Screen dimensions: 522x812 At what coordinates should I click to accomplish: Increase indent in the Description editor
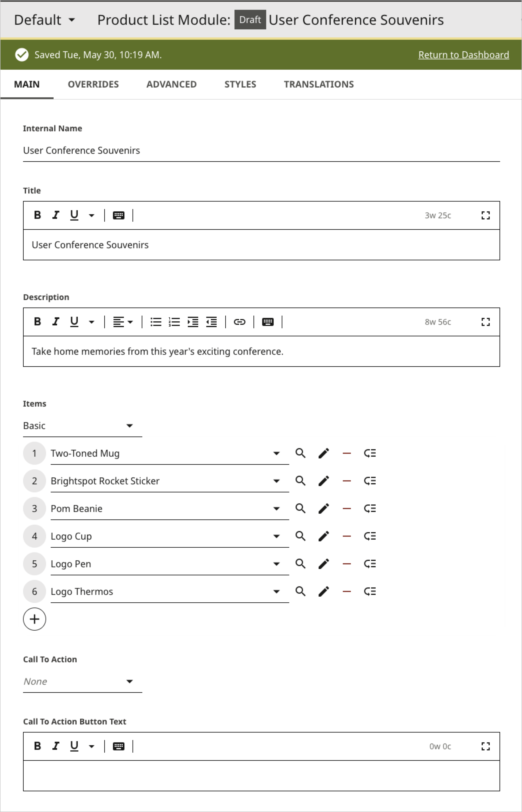click(x=193, y=322)
